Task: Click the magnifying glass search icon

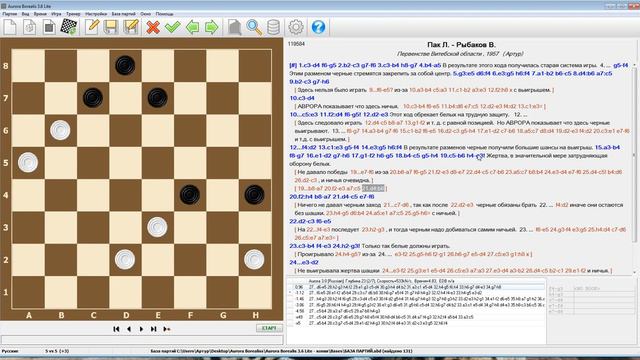Action: tap(254, 27)
